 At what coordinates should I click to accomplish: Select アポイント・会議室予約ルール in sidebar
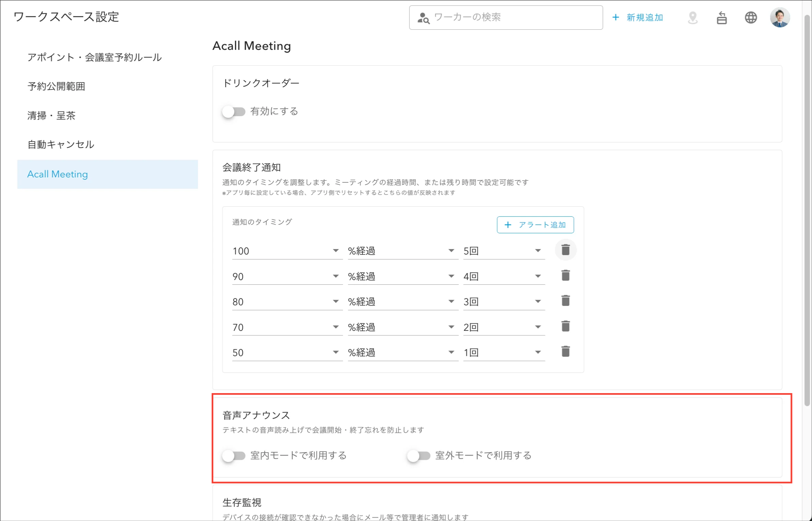(108, 58)
